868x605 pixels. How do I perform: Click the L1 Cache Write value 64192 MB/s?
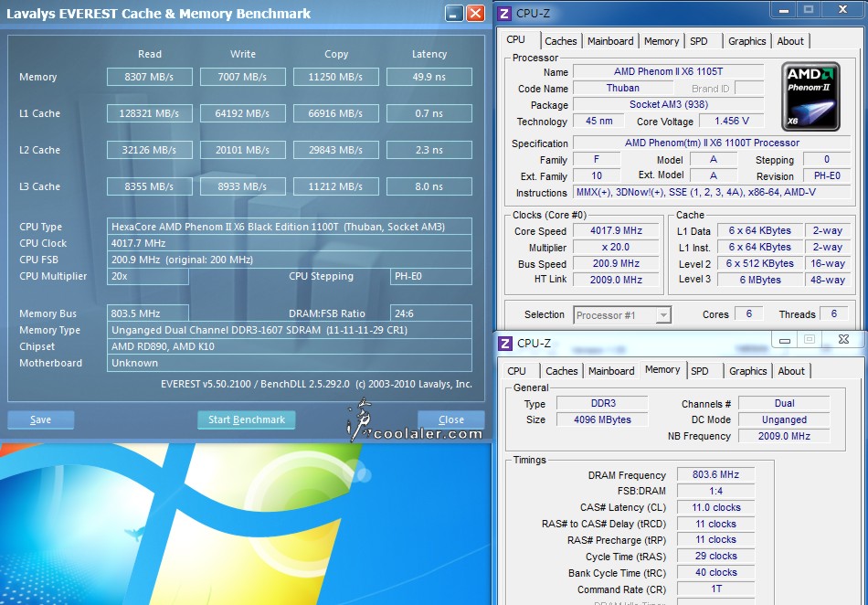242,113
